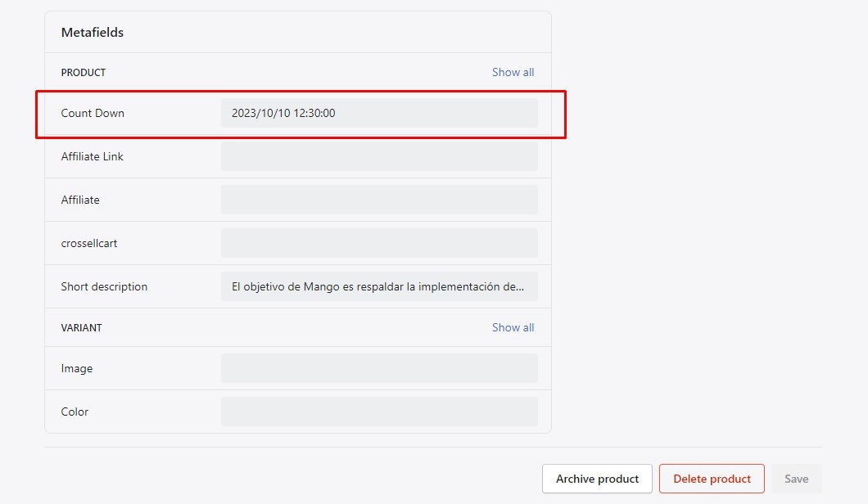
Task: Click the variant Image metafield input
Action: point(379,368)
